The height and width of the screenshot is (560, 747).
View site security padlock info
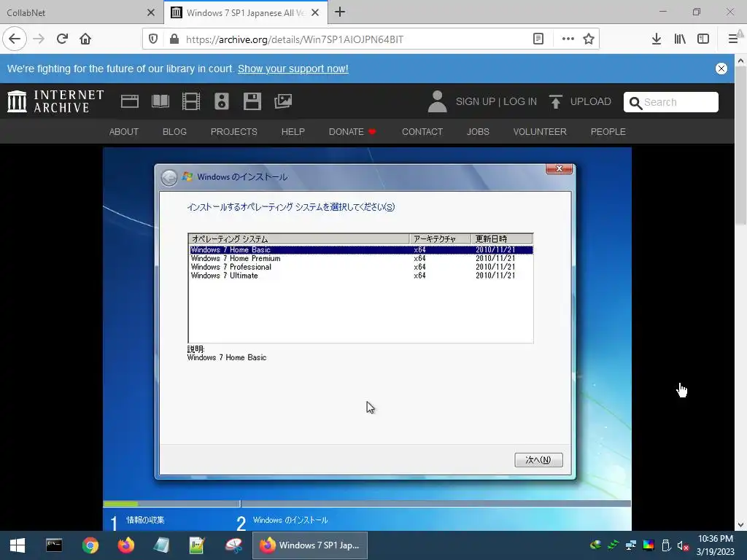tap(174, 39)
